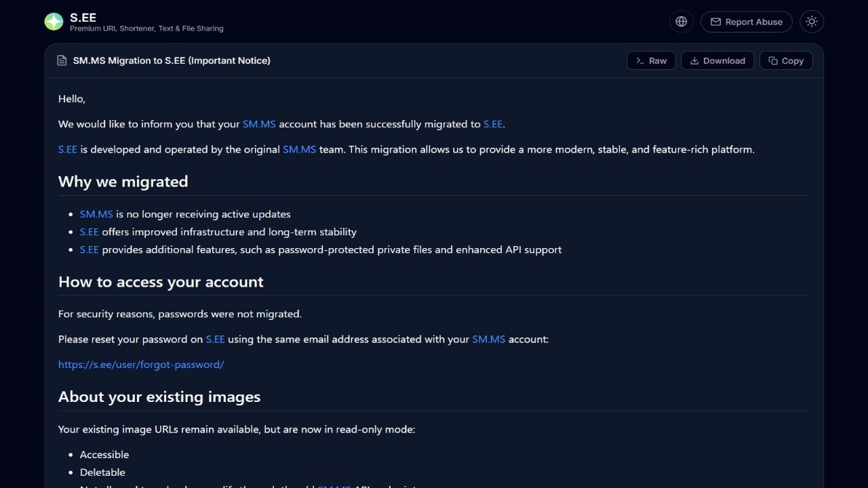Open SM.MS link in 'no longer receiving active updates'

96,214
